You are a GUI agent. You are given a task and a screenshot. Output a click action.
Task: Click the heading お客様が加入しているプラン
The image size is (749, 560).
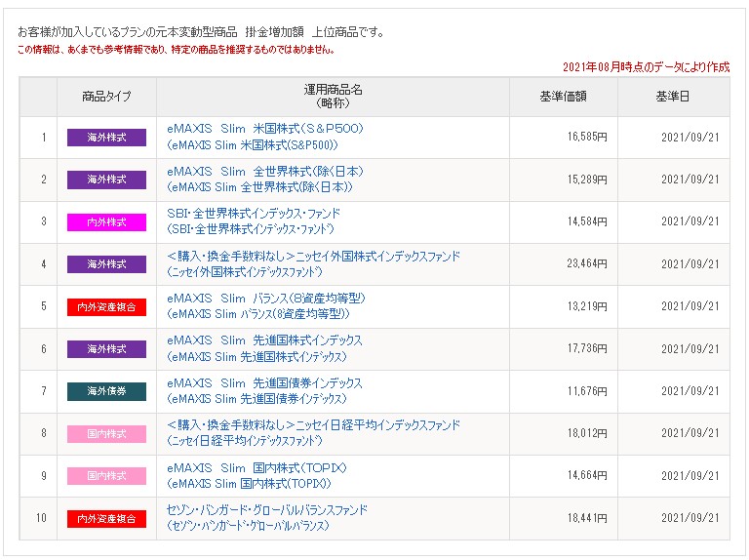[201, 32]
